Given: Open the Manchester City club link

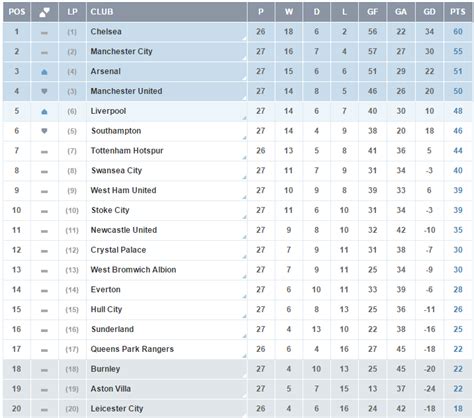Looking at the screenshot, I should [x=121, y=52].
